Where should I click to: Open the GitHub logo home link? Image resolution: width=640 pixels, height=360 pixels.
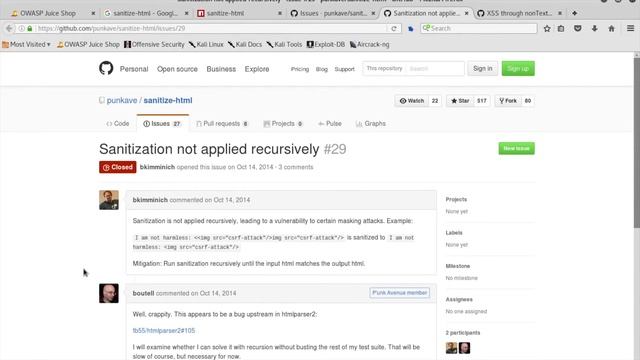(106, 68)
